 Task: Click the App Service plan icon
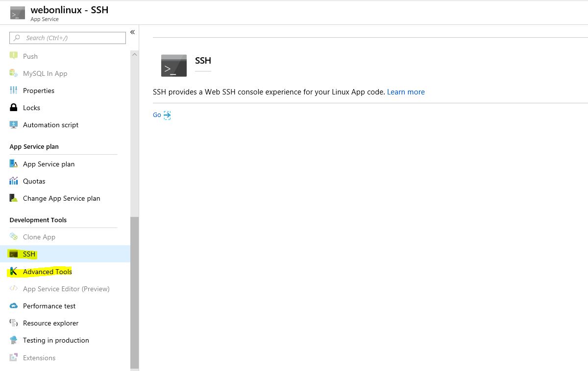(14, 163)
